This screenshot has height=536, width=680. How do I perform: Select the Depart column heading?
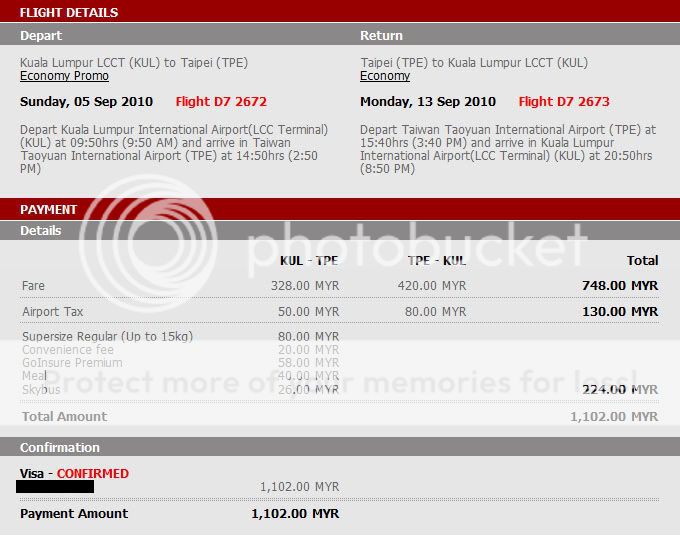pos(41,36)
